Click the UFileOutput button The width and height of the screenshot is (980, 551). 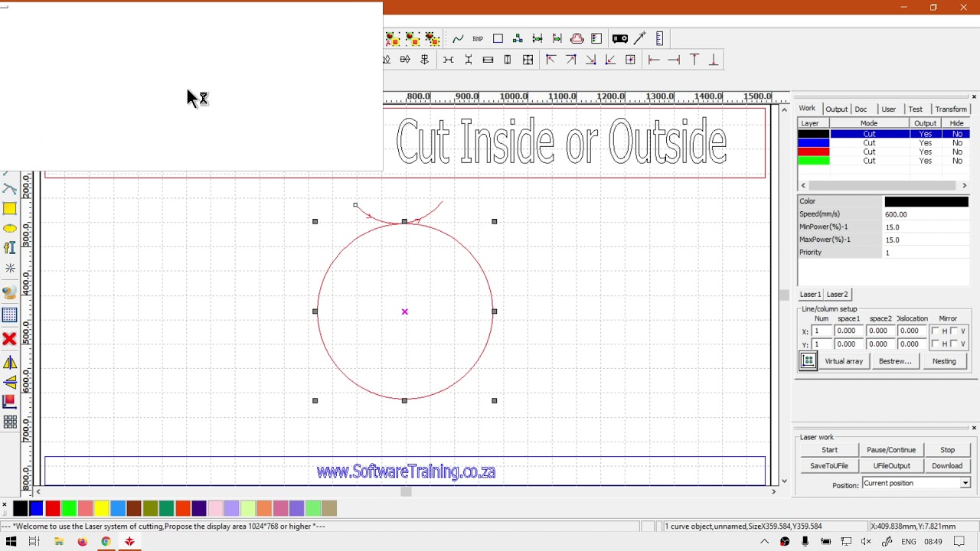tap(891, 466)
